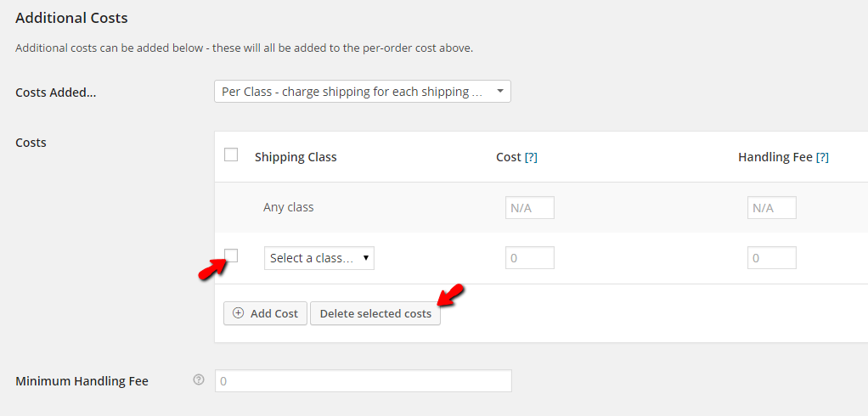
Task: Focus the Minimum Handling Fee input field
Action: pyautogui.click(x=364, y=381)
